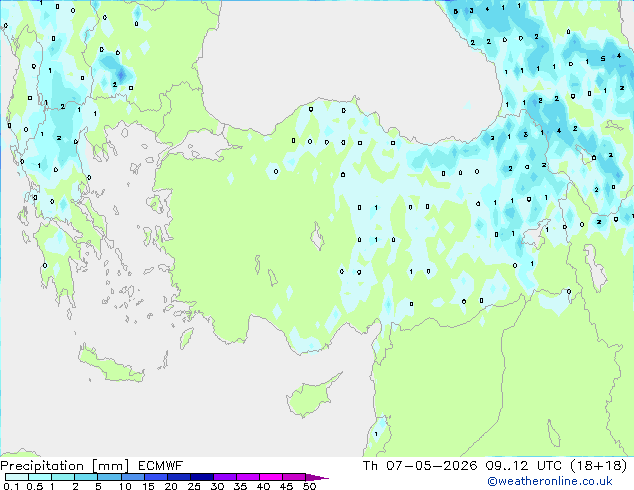Select the 40–45 mm magenta legend swatch
634x490 pixels.
click(x=271, y=477)
